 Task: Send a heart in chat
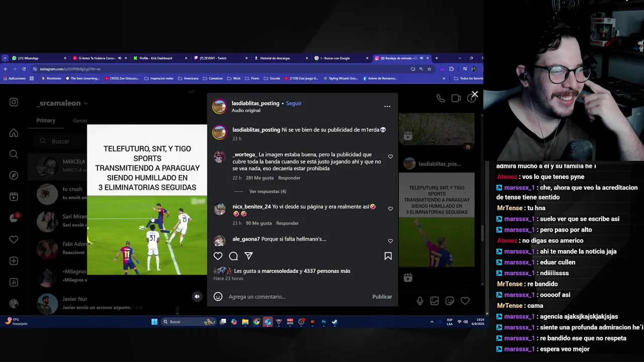465,301
